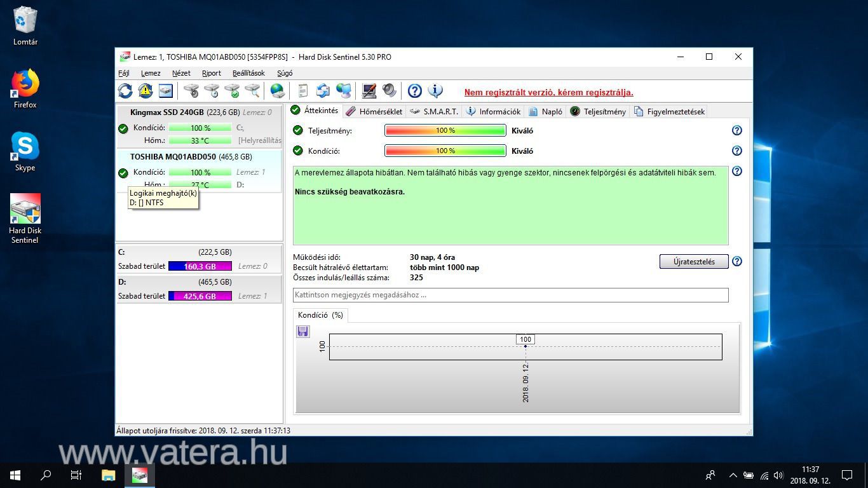The image size is (868, 488).
Task: Click the disk icon with magnifying glass
Action: click(252, 91)
